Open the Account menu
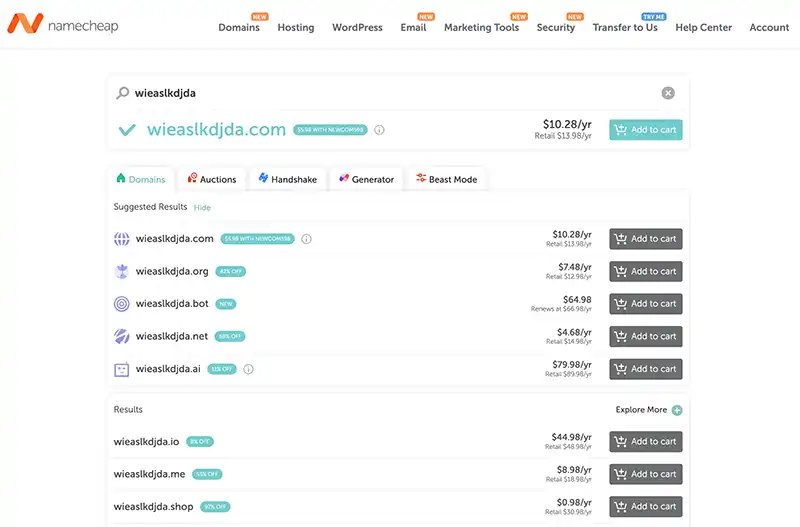The height and width of the screenshot is (527, 800). click(769, 28)
